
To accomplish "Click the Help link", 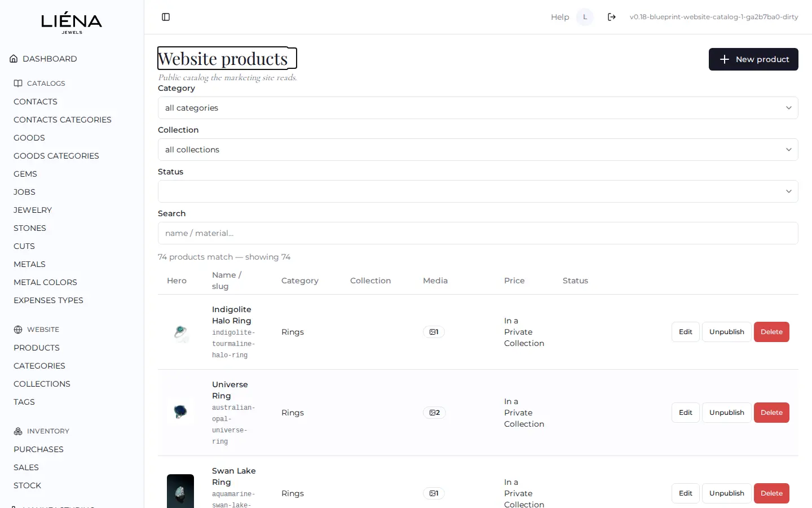I will 560,17.
